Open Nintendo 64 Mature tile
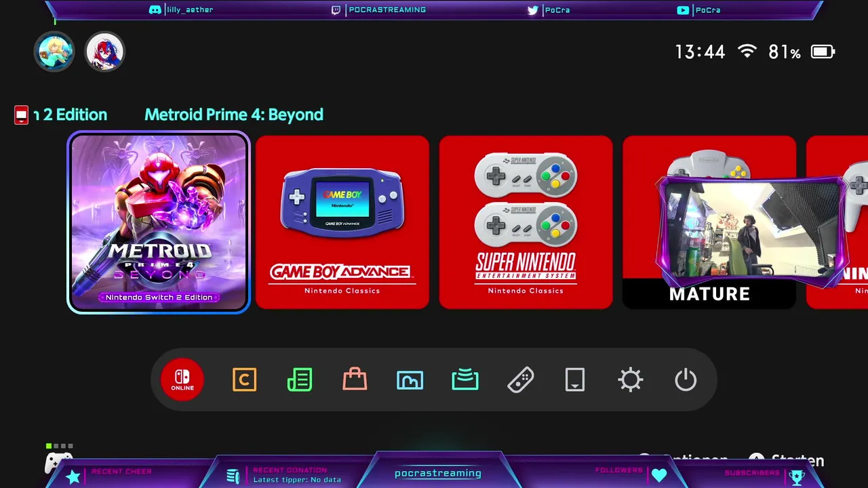 (709, 222)
